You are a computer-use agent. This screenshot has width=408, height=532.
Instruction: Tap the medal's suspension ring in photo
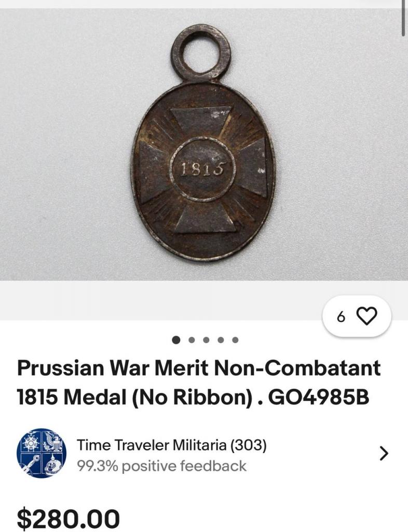(x=201, y=54)
